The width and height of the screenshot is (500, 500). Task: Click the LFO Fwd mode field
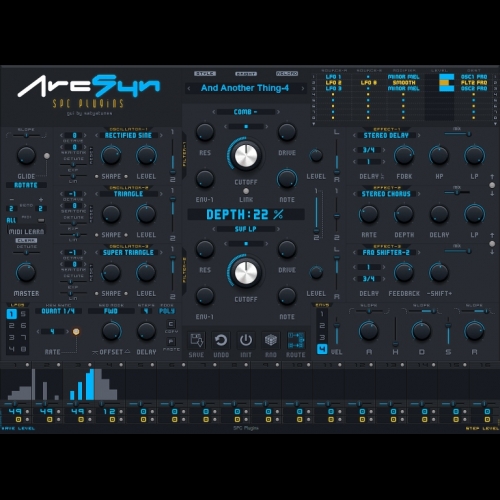(x=111, y=311)
